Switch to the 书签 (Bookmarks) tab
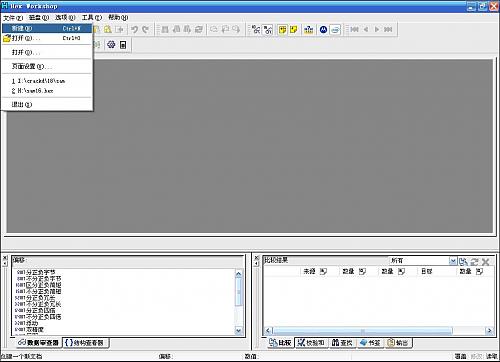The height and width of the screenshot is (362, 500). [370, 342]
